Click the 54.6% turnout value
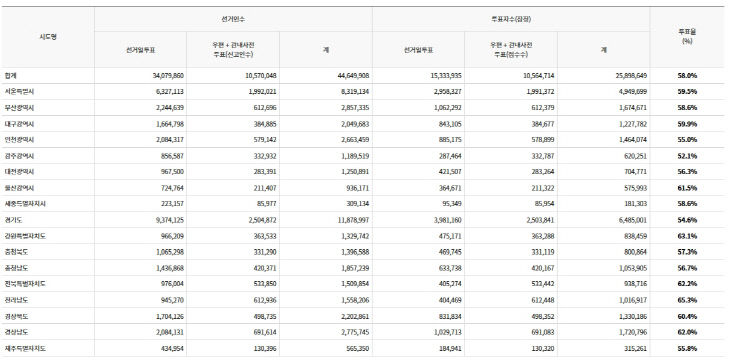Screen dimensions: 730x360 point(687,220)
